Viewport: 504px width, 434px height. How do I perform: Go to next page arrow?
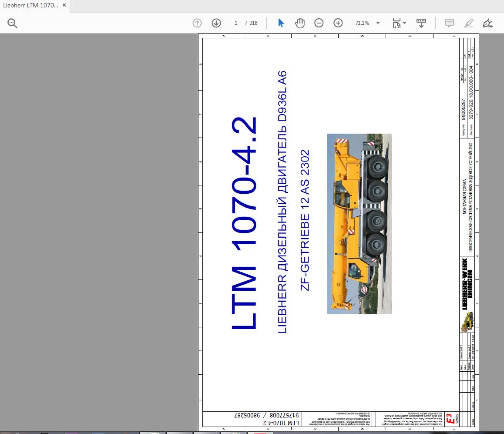[x=216, y=23]
